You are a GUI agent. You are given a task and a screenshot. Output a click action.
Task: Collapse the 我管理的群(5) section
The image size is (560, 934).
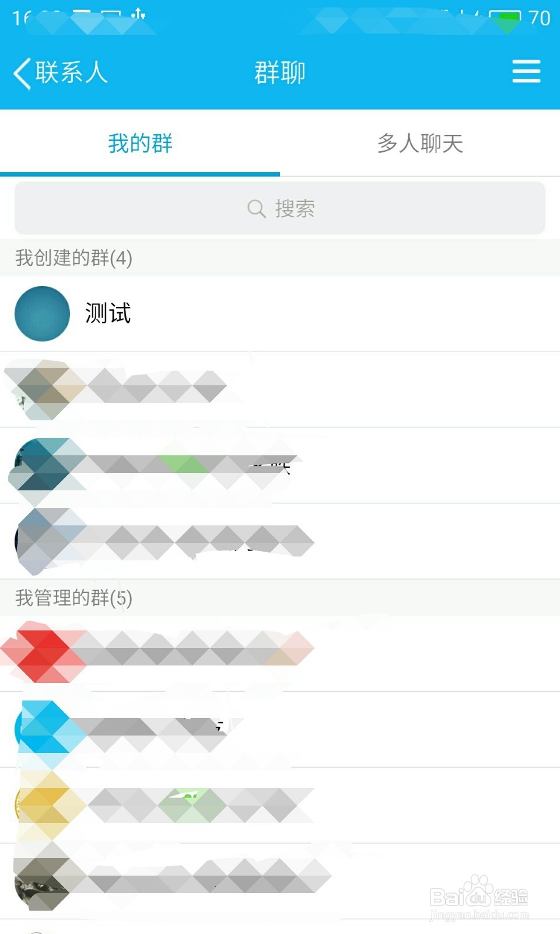[x=74, y=598]
